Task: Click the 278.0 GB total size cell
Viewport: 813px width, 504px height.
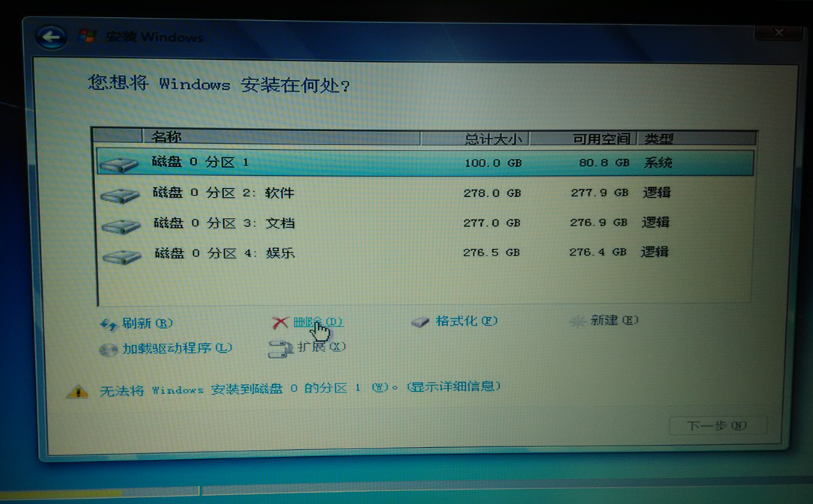Action: pyautogui.click(x=492, y=193)
